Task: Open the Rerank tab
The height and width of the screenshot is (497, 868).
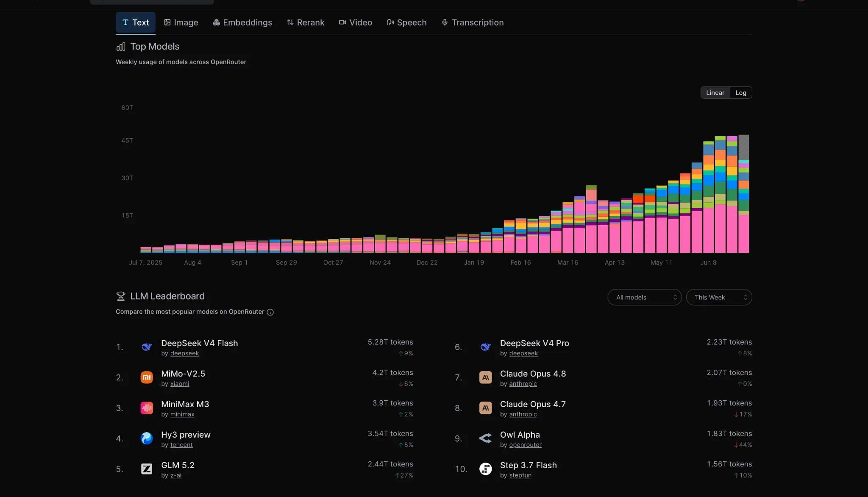Action: point(306,22)
